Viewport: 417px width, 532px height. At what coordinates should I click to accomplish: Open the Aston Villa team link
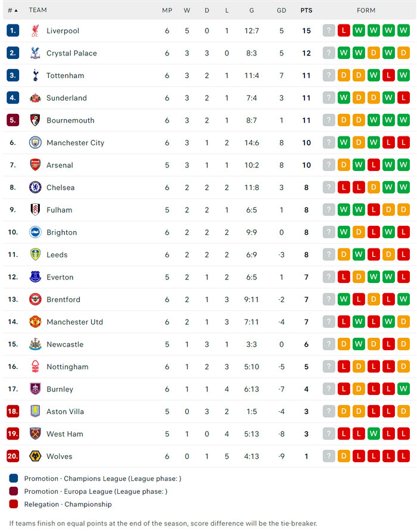[x=65, y=412]
